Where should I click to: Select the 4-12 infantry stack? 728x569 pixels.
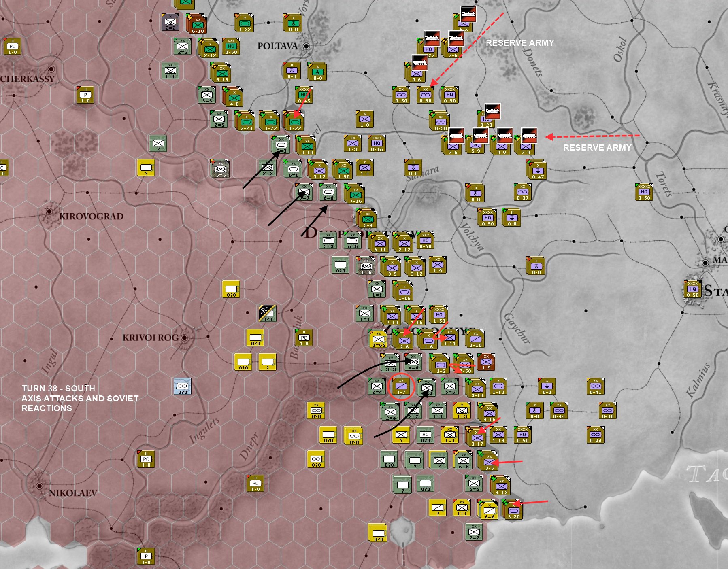[501, 486]
